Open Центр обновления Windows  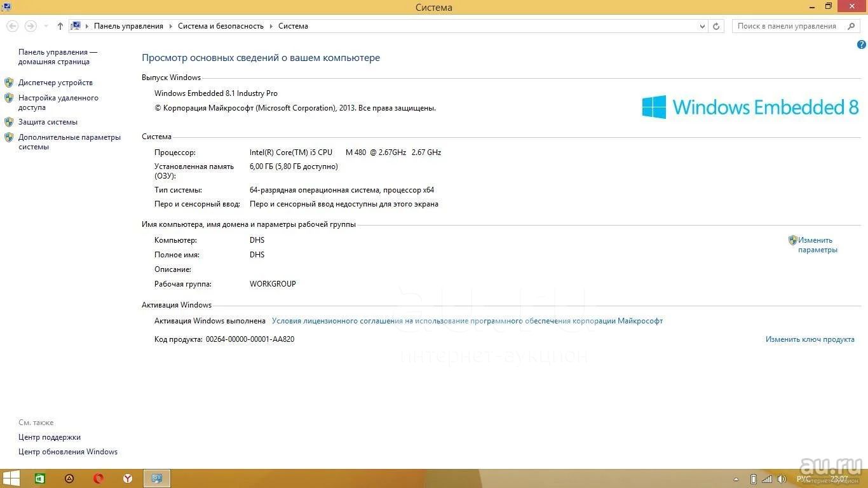tap(68, 452)
